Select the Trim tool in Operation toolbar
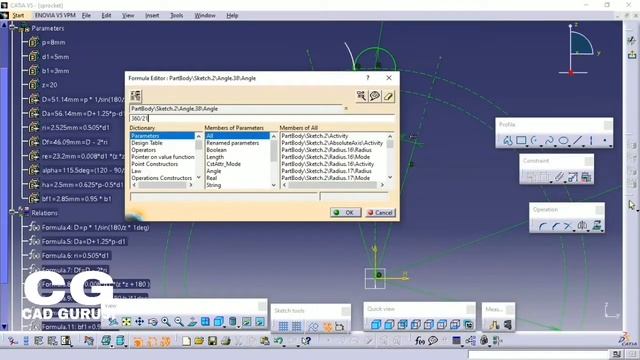This screenshot has width=640, height=360. tap(568, 226)
